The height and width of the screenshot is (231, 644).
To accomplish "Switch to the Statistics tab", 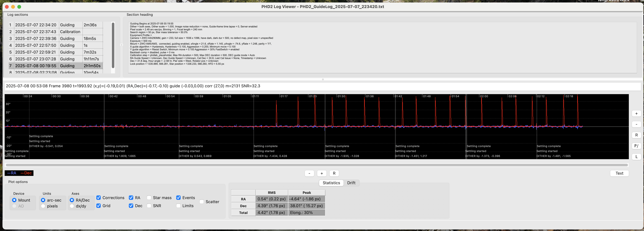I will coord(331,183).
